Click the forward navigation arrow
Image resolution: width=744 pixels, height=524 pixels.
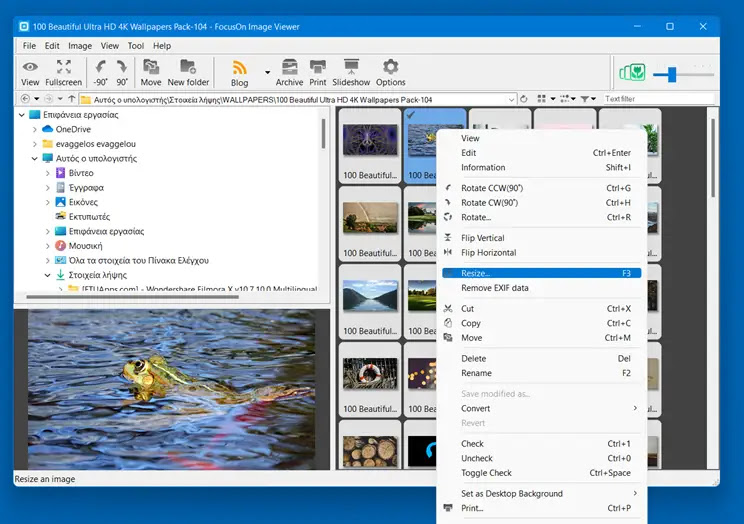click(48, 99)
